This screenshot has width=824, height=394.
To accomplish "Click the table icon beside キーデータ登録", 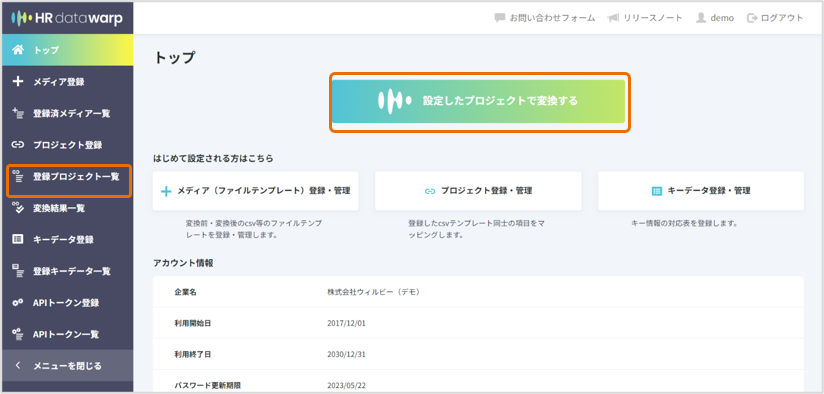I will pos(18,240).
